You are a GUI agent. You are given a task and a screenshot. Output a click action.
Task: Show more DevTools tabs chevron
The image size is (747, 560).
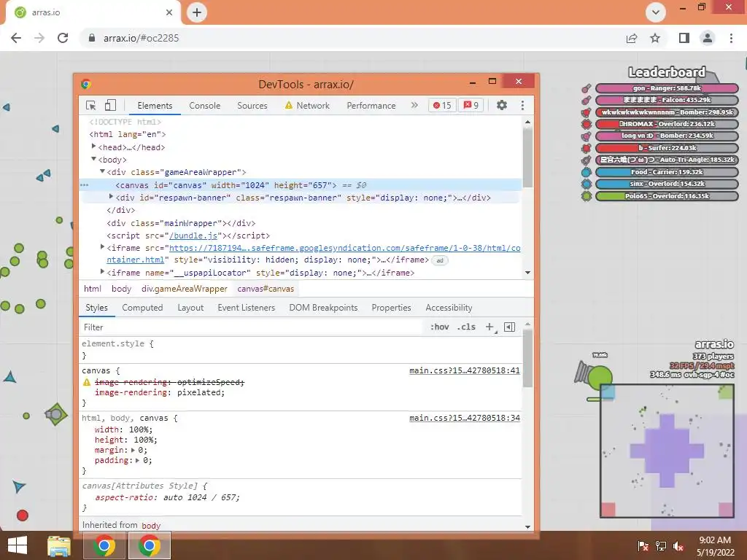(x=414, y=105)
